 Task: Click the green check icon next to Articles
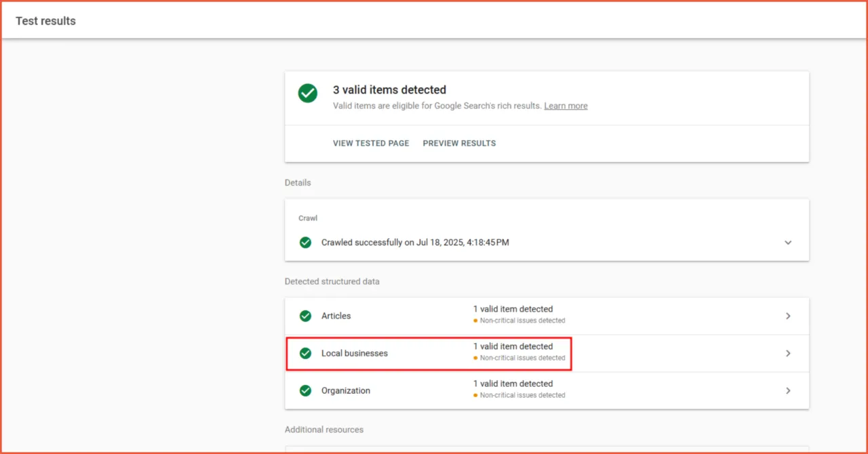(x=306, y=316)
